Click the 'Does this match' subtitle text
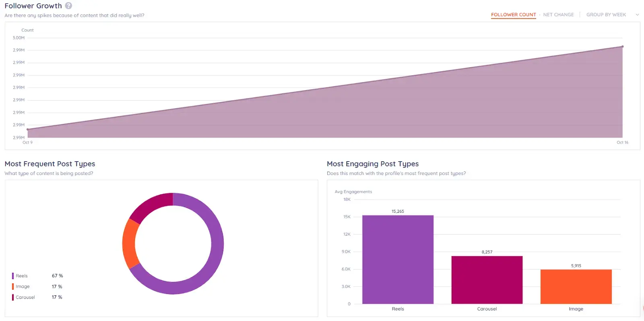Screen dimensions: 644x321 pyautogui.click(x=396, y=173)
